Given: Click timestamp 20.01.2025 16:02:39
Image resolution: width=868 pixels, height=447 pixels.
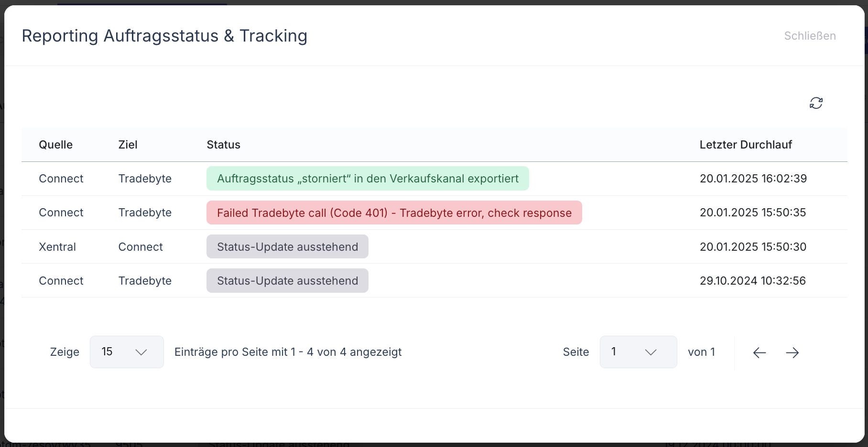Looking at the screenshot, I should click(753, 179).
